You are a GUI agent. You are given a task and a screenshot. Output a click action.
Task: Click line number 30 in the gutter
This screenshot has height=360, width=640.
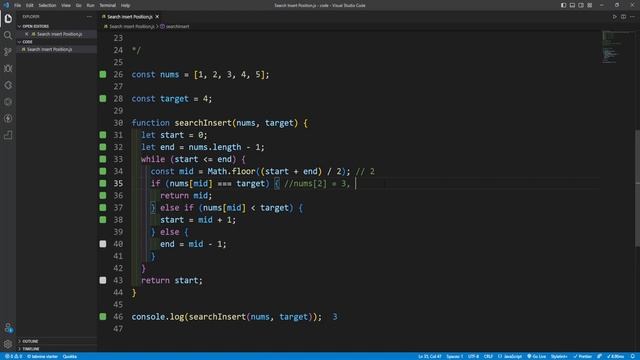[118, 123]
